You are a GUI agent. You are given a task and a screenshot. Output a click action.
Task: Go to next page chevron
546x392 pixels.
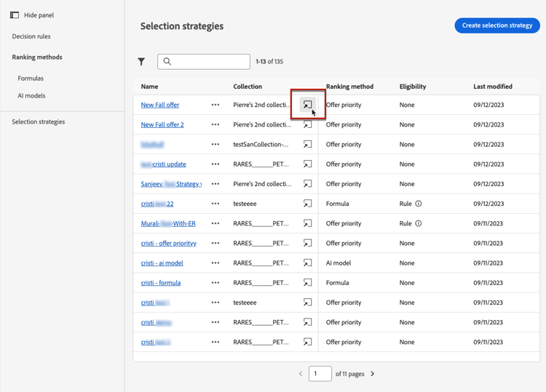pyautogui.click(x=373, y=374)
